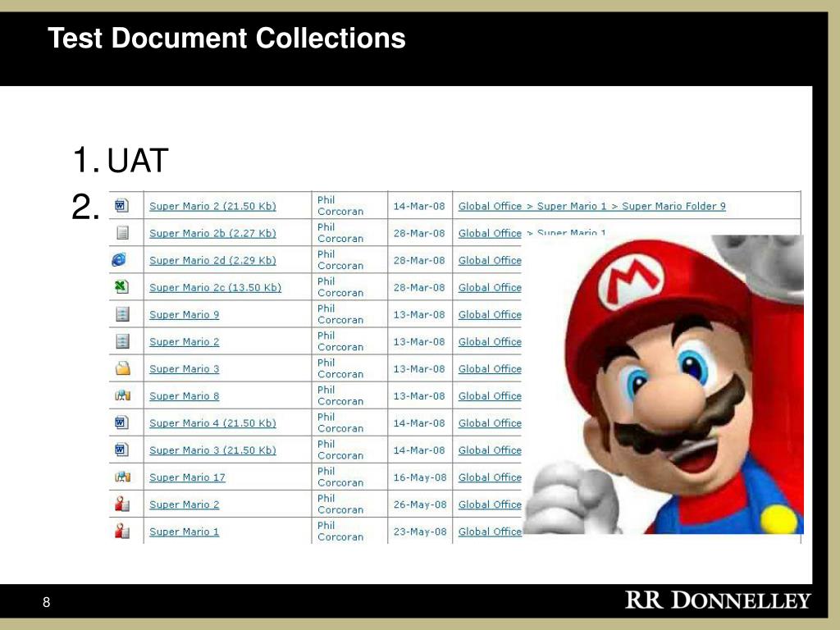Select Phil Corcoran in the Super Mario 2b row
Viewport: 840px width, 630px height.
pyautogui.click(x=340, y=232)
